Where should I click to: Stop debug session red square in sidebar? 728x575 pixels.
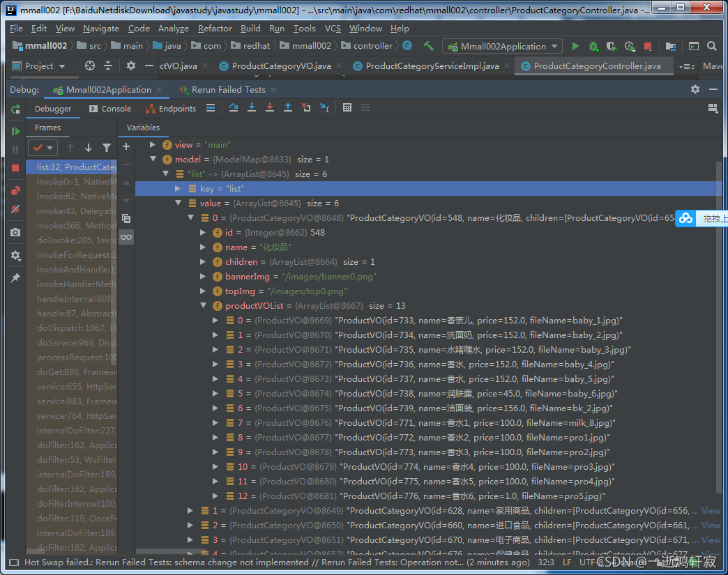point(15,168)
